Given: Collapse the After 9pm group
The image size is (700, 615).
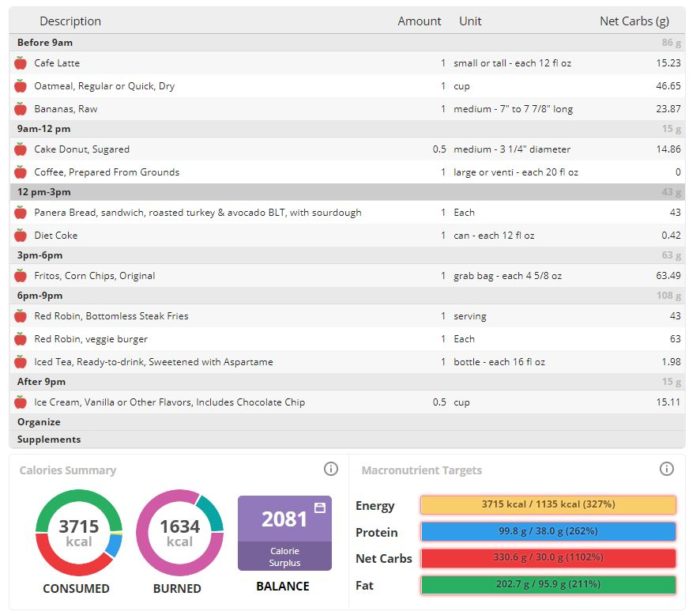Looking at the screenshot, I should point(347,382).
